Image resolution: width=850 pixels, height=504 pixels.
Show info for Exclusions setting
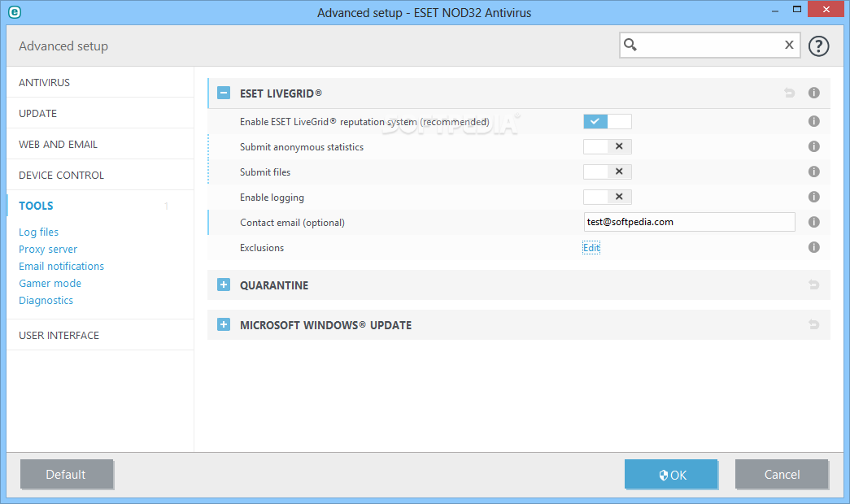[813, 247]
